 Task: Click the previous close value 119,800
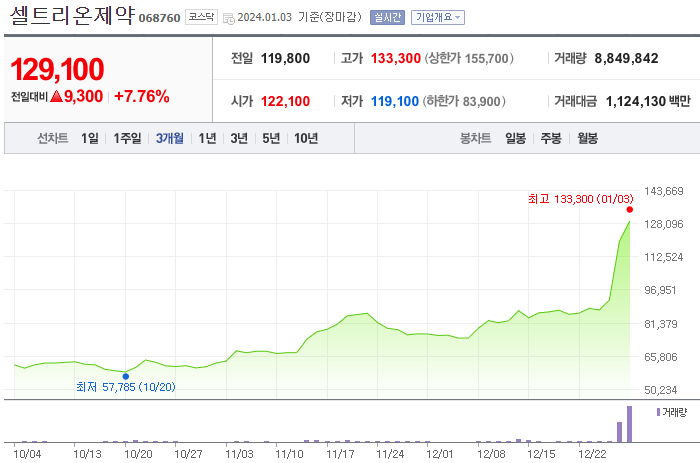(x=285, y=58)
